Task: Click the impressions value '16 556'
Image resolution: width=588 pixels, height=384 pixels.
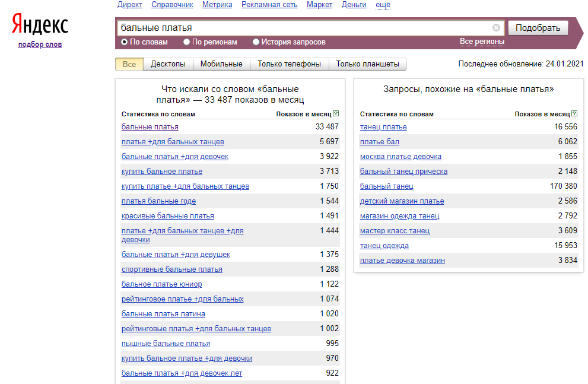Action: click(x=566, y=127)
